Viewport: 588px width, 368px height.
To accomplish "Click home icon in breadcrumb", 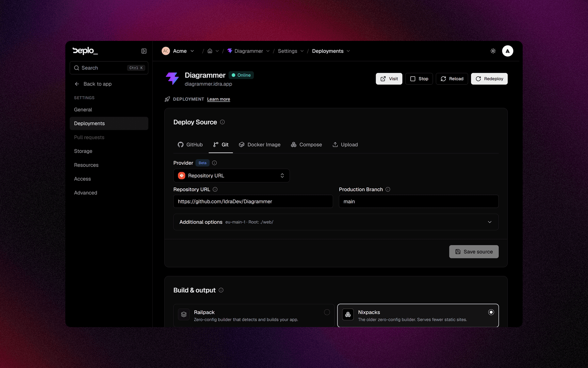I will pos(210,51).
